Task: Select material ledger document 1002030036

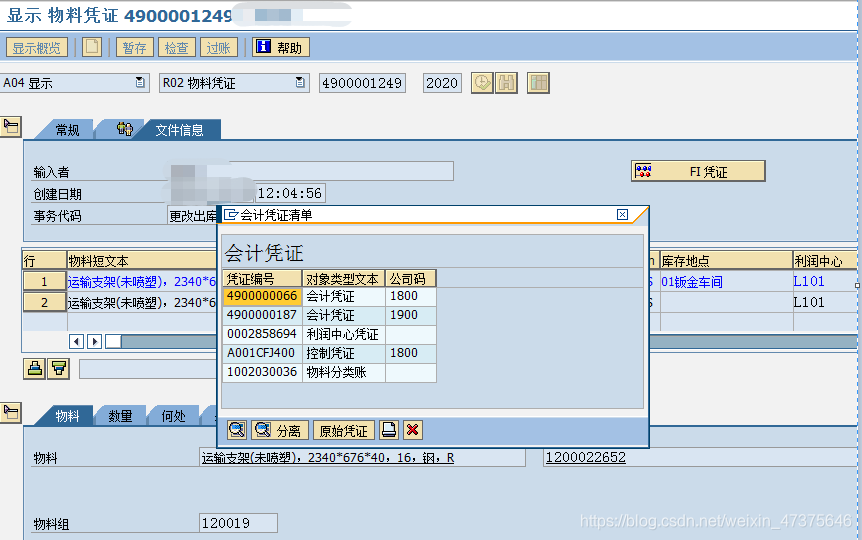Action: tap(262, 372)
